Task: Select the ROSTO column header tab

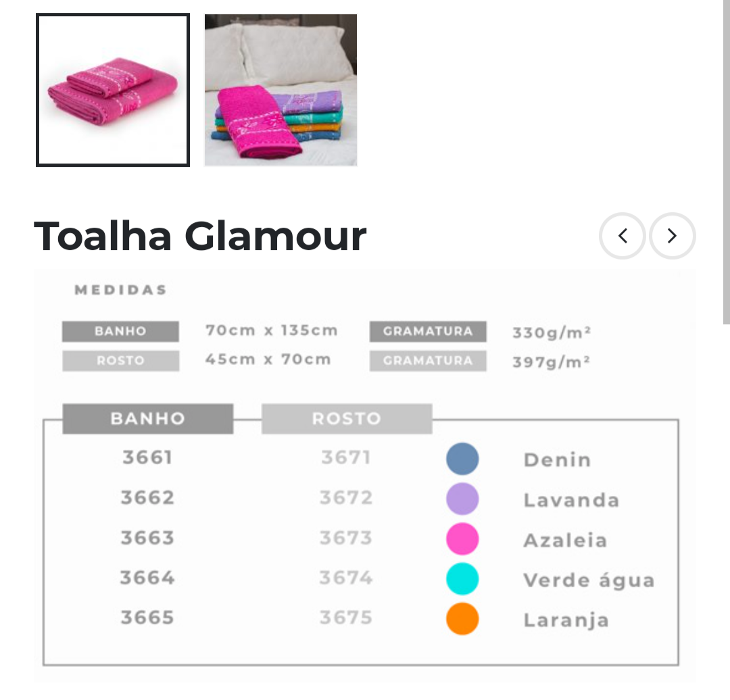Action: [x=346, y=418]
